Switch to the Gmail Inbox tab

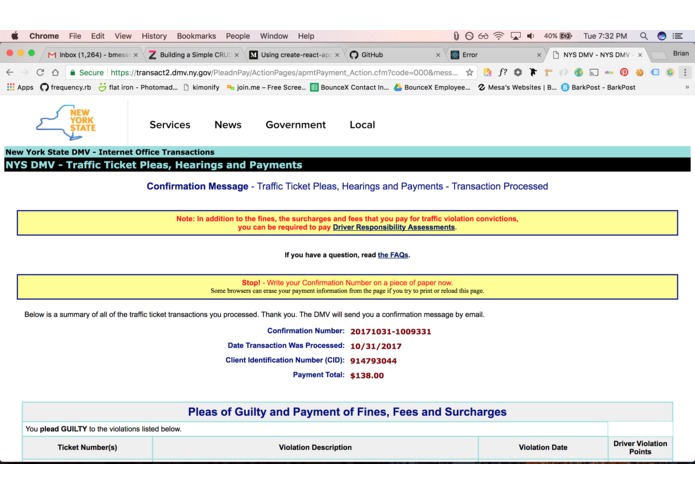[93, 55]
